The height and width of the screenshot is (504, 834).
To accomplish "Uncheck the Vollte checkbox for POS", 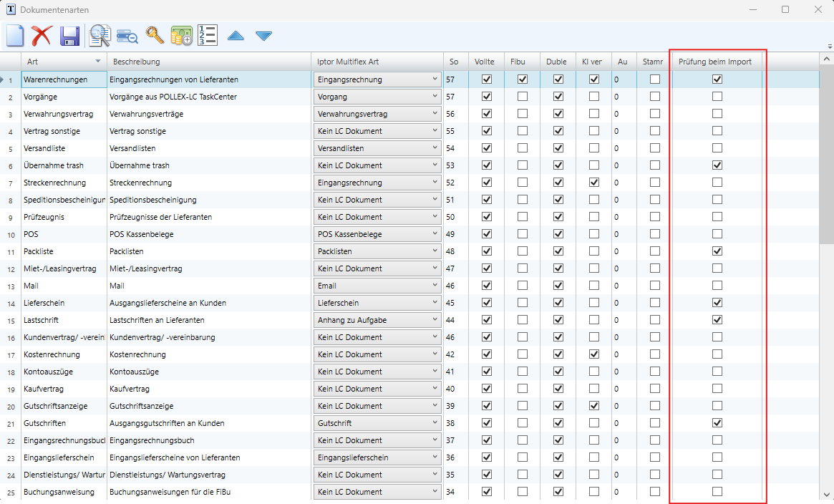I will point(487,234).
